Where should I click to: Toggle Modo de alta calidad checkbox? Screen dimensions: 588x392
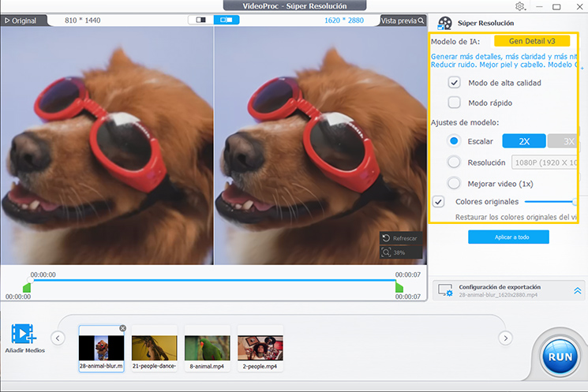[454, 83]
